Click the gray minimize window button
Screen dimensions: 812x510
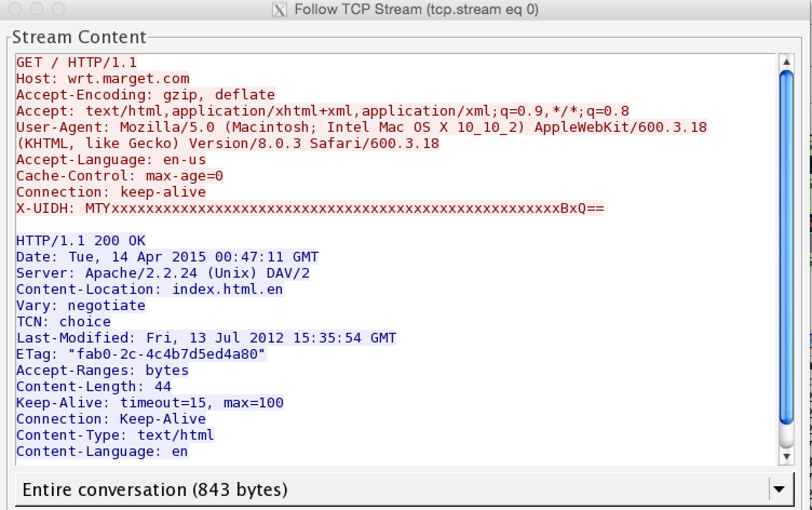[x=37, y=9]
